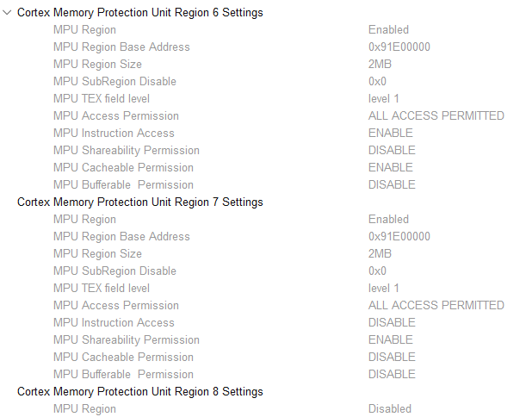Edit Region 6 base address 0x91E00000
Viewport: 532px width, 417px height.
[399, 47]
